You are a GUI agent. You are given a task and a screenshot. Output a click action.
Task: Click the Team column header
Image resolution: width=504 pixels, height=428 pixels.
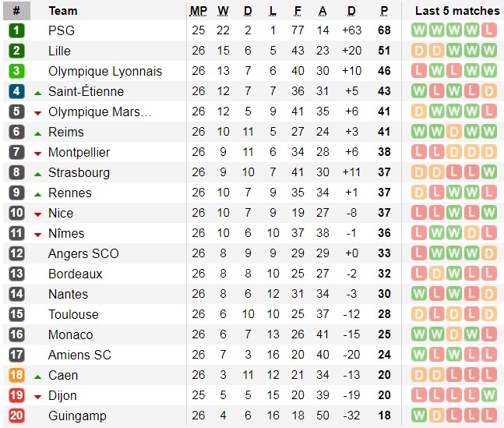coord(63,11)
